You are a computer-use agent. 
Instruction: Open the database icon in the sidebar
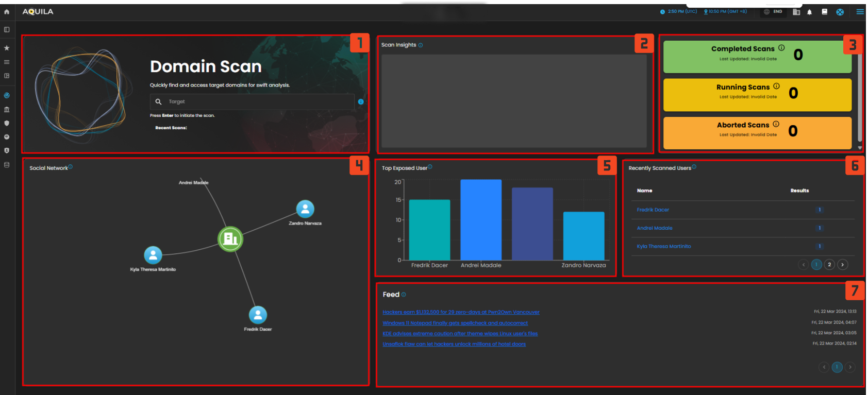[x=7, y=165]
